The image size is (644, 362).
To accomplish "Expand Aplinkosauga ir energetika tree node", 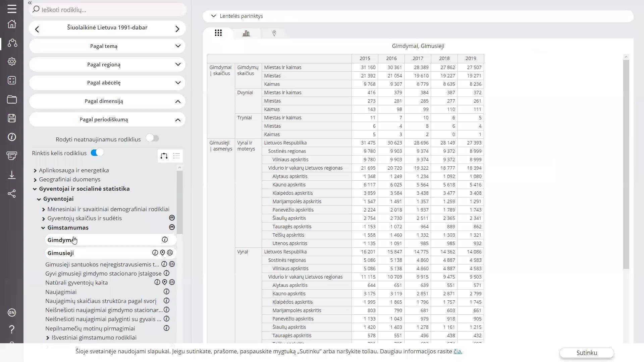I will coord(35,171).
